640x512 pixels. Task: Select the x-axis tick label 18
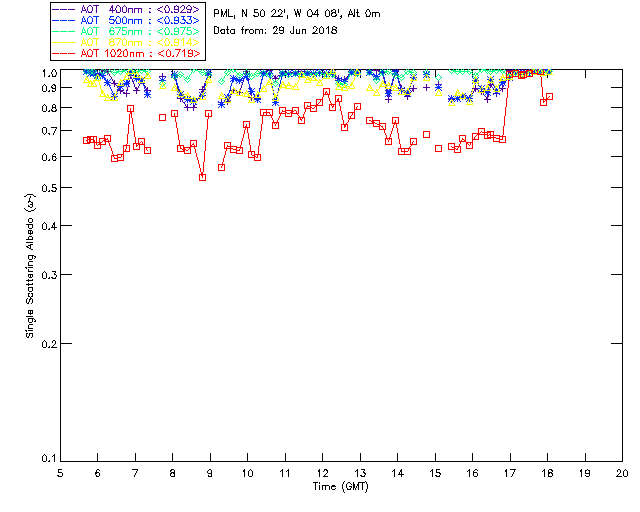coord(547,473)
